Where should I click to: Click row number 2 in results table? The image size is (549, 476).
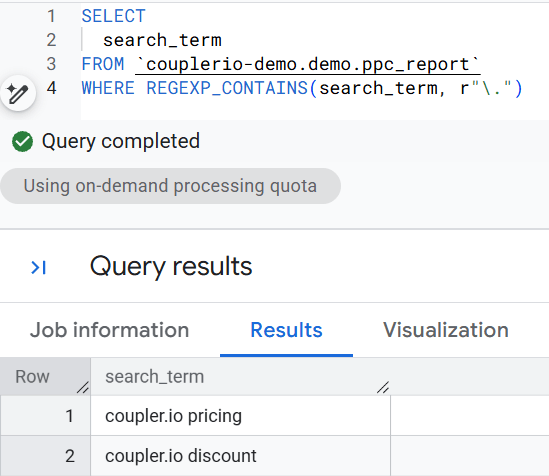70,456
